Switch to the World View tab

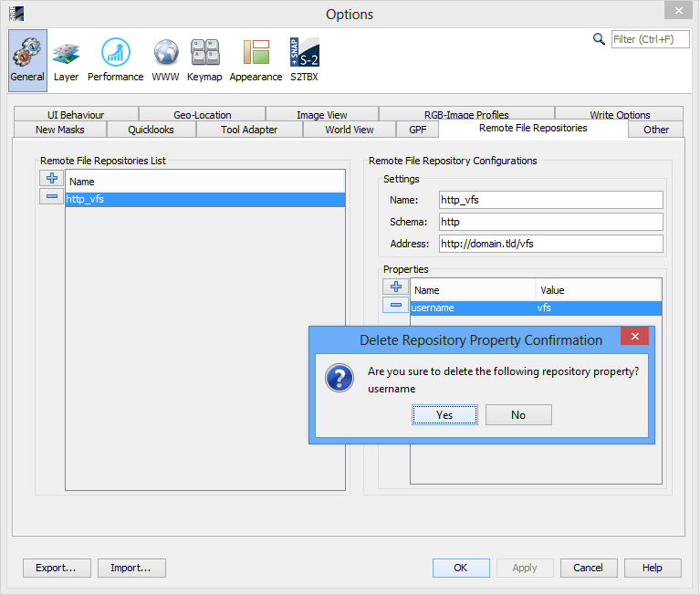[350, 130]
